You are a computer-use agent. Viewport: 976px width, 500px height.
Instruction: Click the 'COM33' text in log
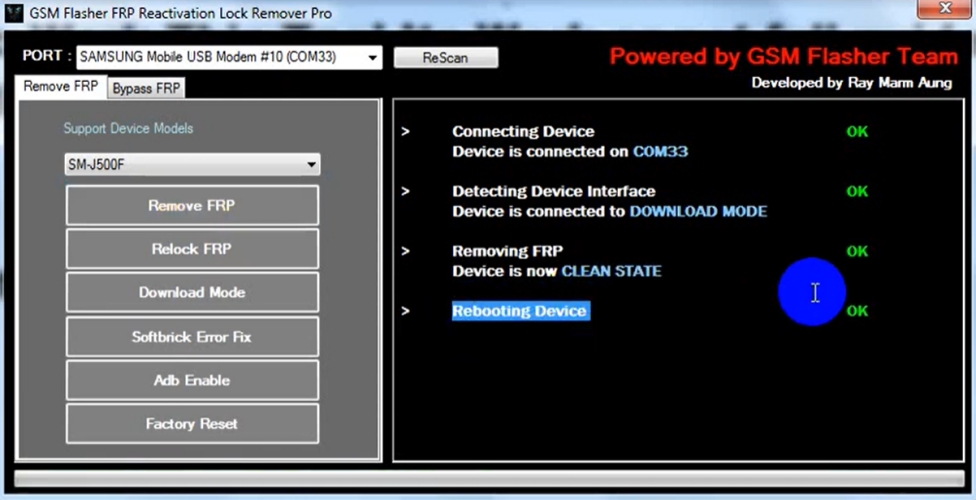click(660, 151)
